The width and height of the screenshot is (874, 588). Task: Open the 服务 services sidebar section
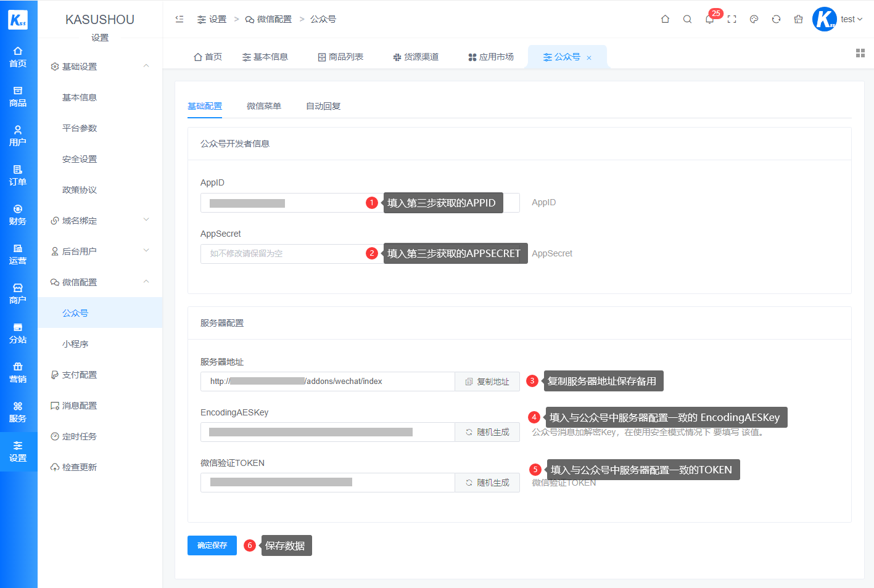pos(18,412)
